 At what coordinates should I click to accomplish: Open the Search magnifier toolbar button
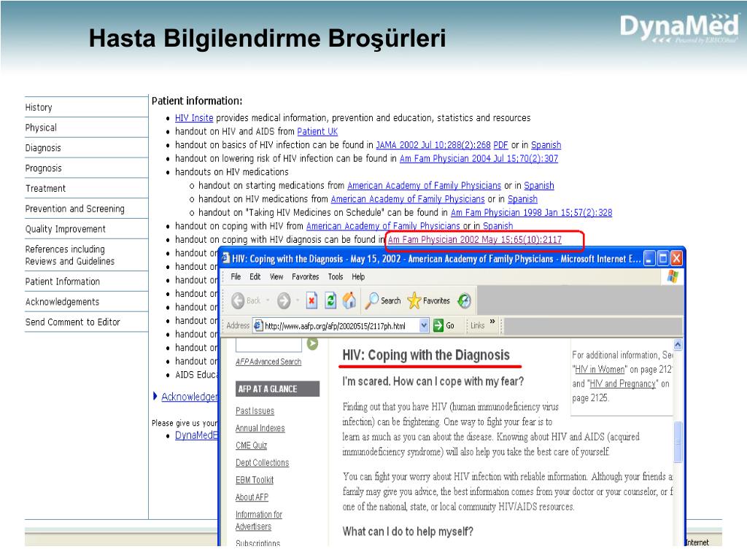click(383, 300)
